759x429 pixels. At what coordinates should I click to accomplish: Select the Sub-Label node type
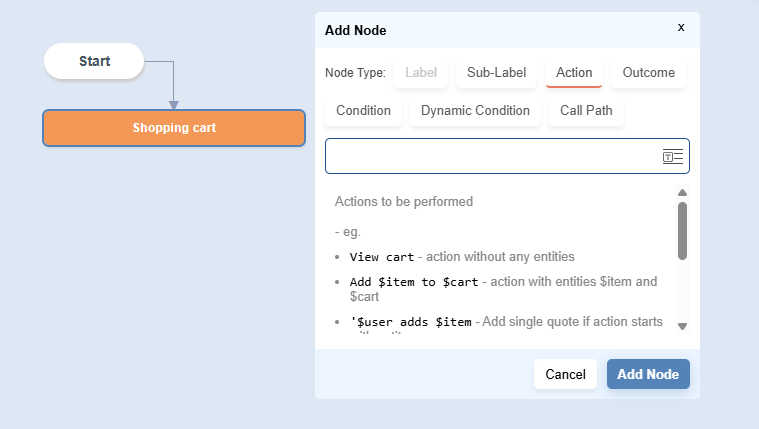point(496,73)
